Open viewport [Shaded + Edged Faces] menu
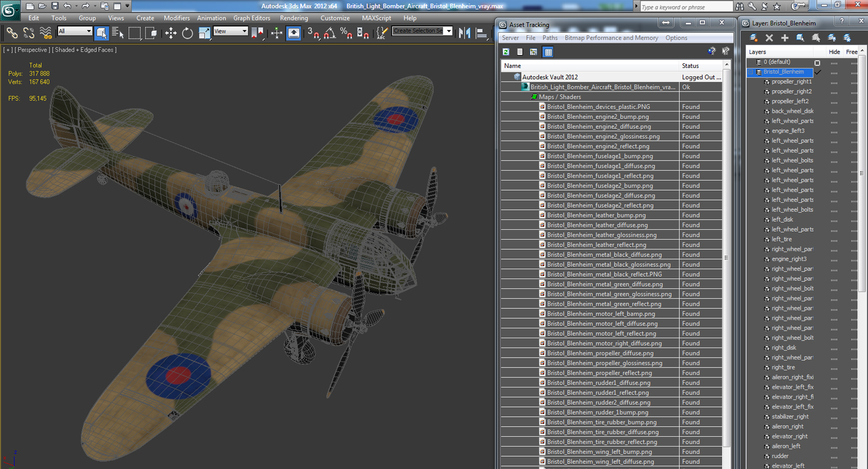This screenshot has width=868, height=469. 84,50
